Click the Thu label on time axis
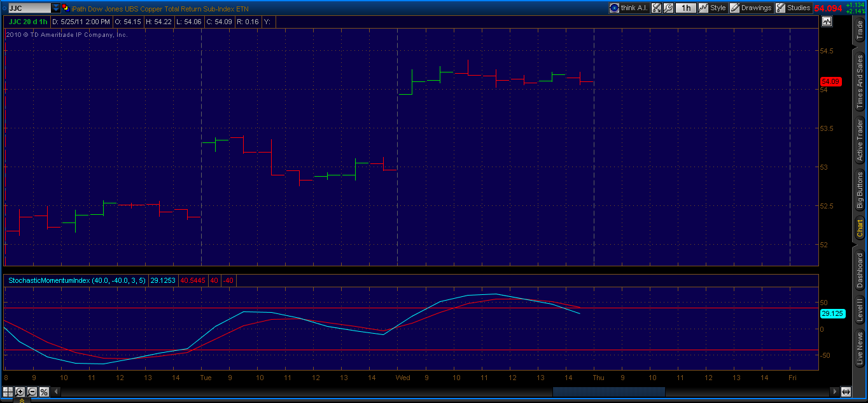868x403 pixels. (x=598, y=378)
